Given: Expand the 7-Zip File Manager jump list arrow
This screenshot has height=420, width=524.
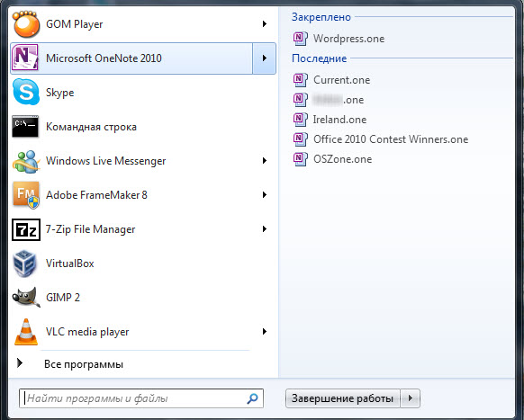Looking at the screenshot, I should coord(265,229).
